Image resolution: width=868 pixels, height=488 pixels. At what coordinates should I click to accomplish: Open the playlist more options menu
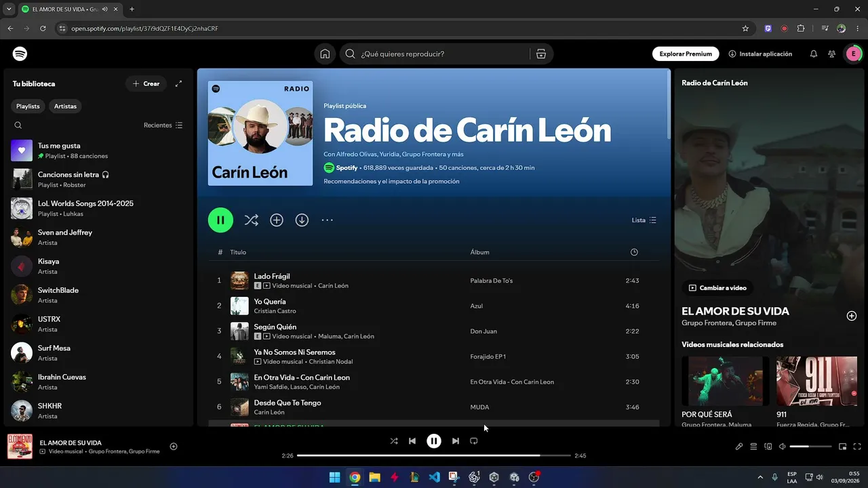pyautogui.click(x=328, y=220)
